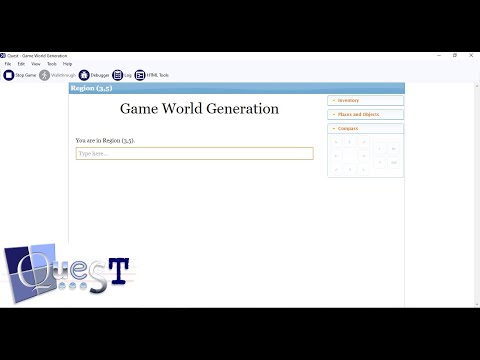Go east using the compass arrow
Screen dimensions: 480x360
pyautogui.click(x=364, y=156)
